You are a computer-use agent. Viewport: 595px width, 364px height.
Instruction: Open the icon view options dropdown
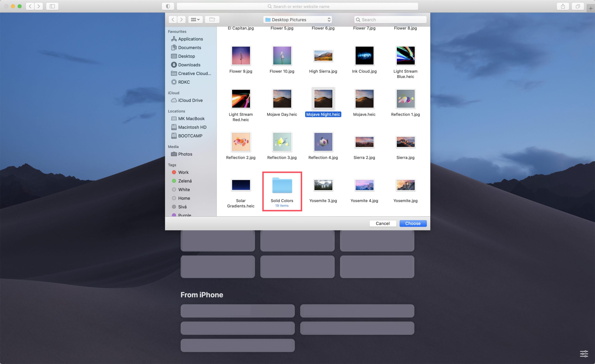[x=195, y=20]
